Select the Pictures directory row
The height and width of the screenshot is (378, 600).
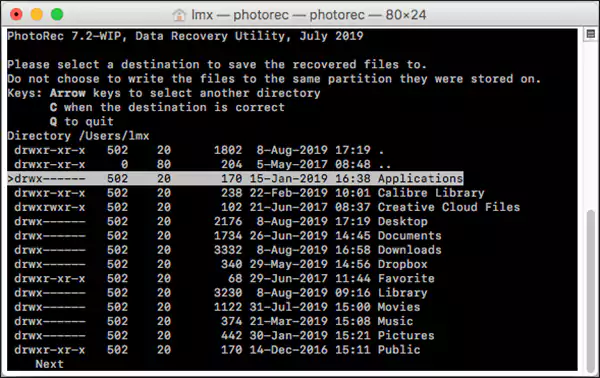pos(224,336)
